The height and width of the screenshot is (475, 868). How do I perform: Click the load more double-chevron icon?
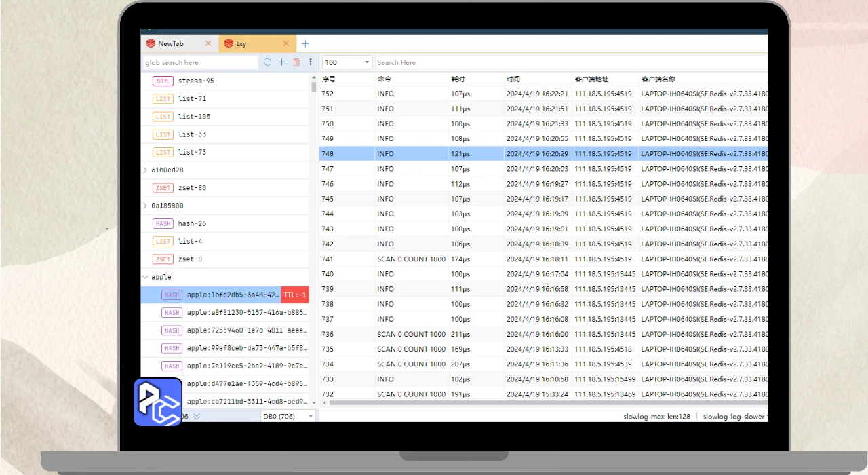197,416
